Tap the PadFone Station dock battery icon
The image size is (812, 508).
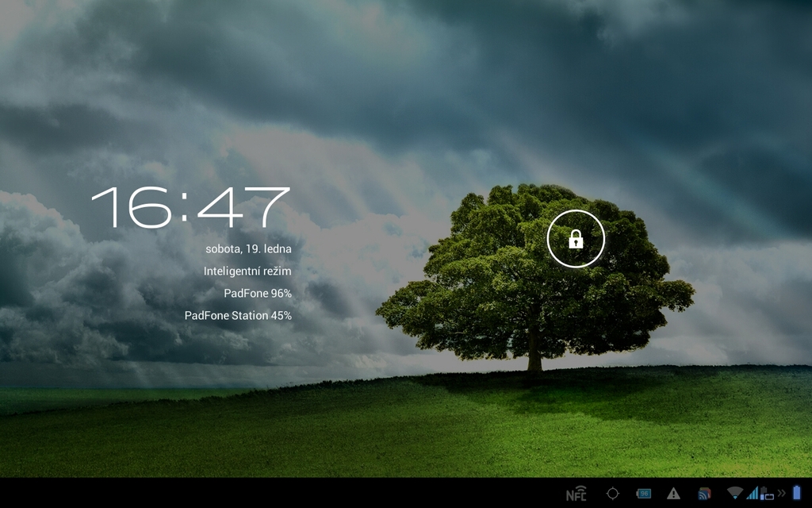(767, 495)
